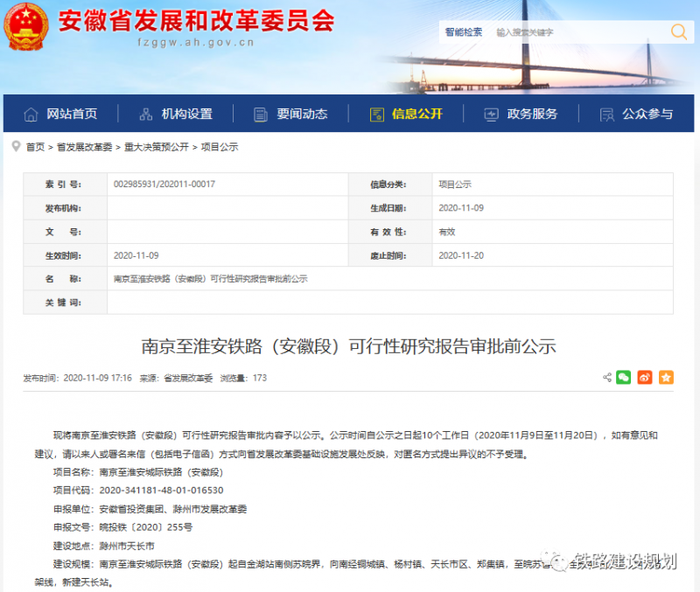Open the 信息公开 tab
700x592 pixels.
[407, 115]
